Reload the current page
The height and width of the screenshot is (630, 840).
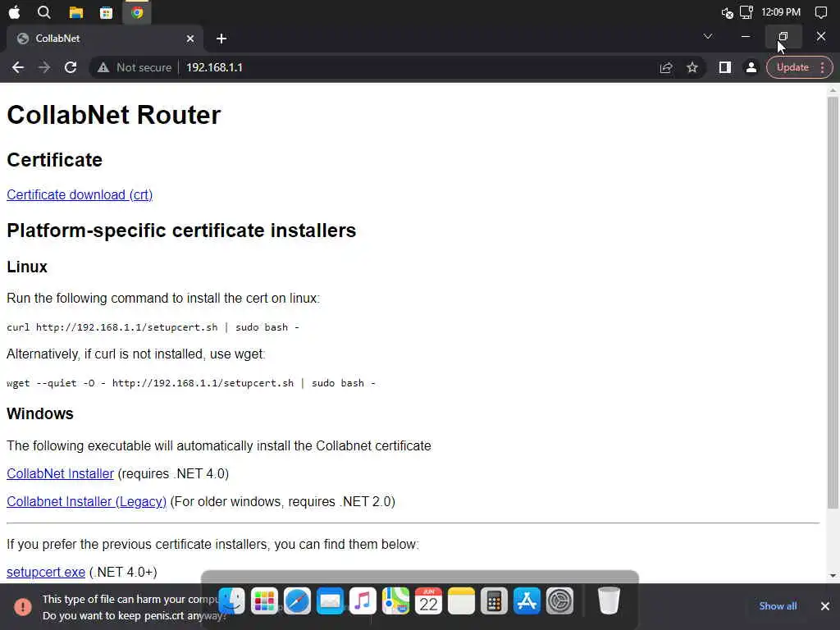71,67
